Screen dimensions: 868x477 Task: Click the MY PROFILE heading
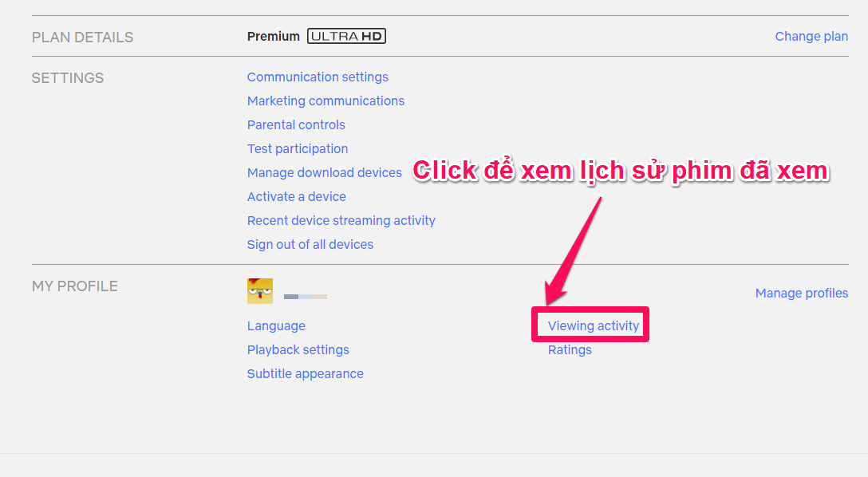(75, 286)
